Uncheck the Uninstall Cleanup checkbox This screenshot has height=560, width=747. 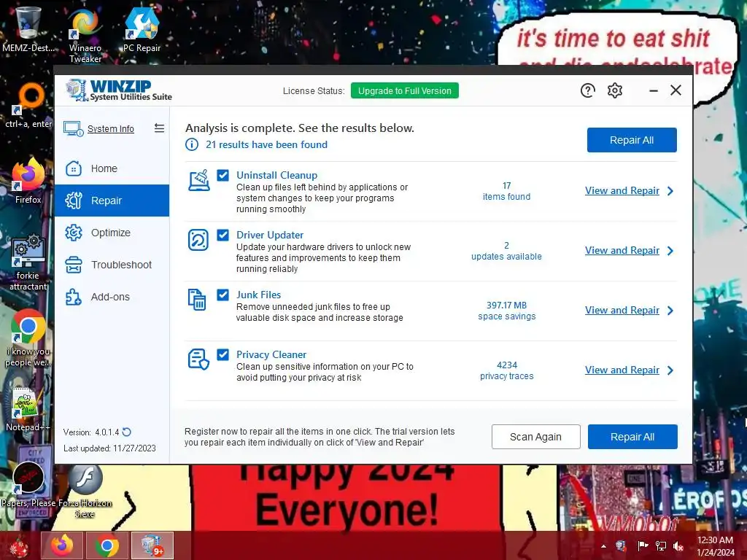coord(222,175)
